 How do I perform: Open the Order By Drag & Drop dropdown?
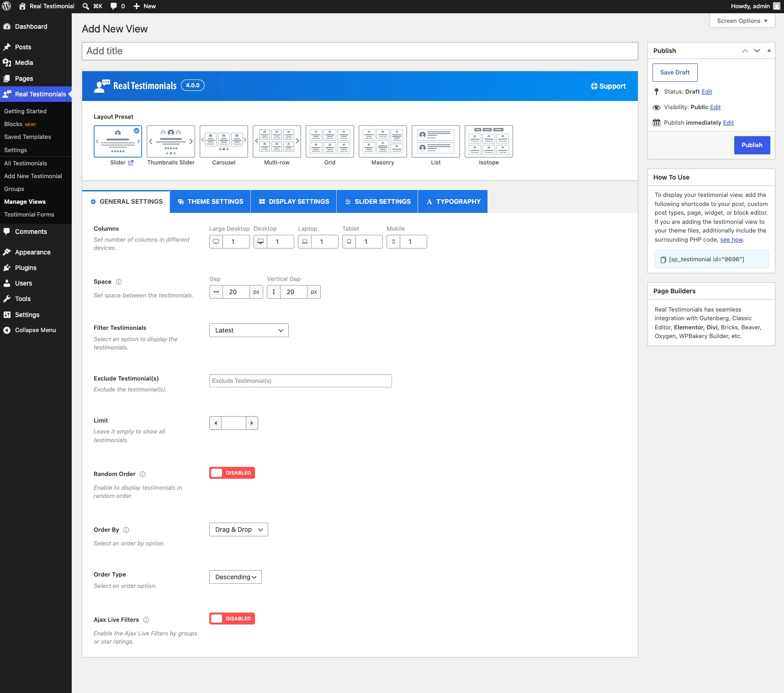[x=238, y=529]
